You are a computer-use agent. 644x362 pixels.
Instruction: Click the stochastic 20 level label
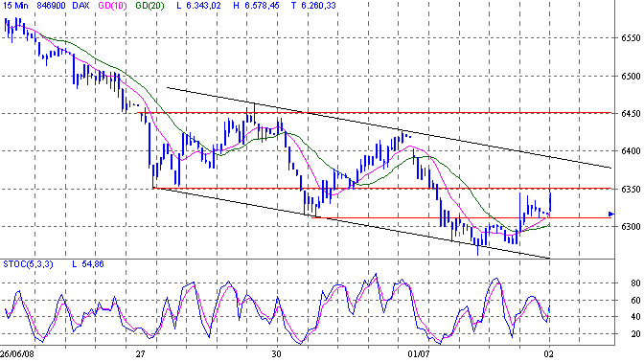(635, 333)
